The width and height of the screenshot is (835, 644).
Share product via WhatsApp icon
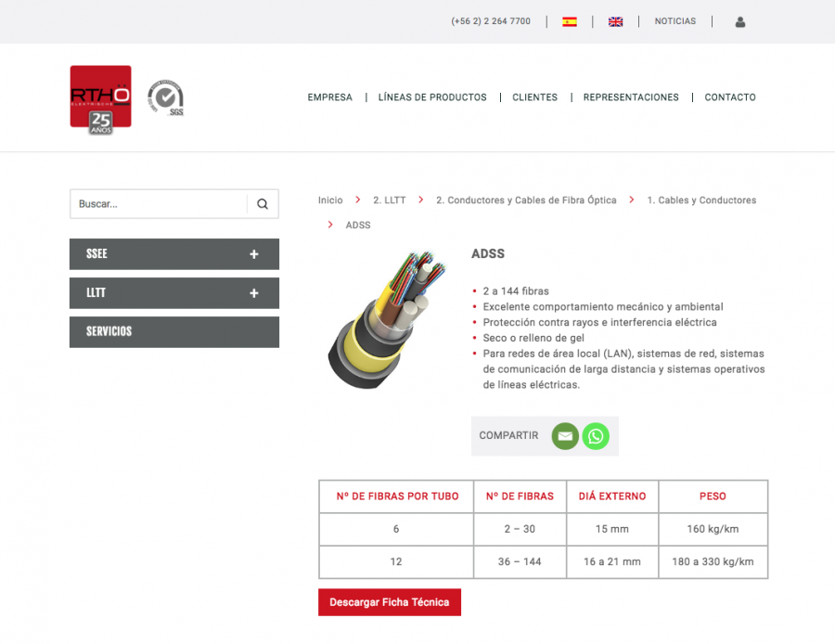click(596, 436)
